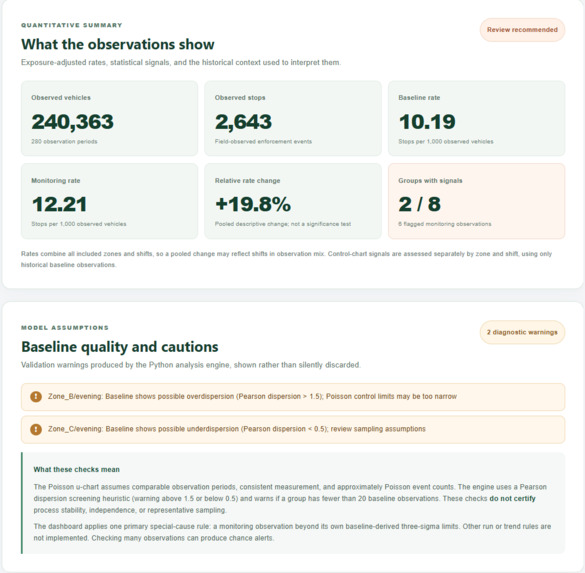Click the rates combine all zones footnote
Screen dimensions: 585x573
tap(286, 259)
